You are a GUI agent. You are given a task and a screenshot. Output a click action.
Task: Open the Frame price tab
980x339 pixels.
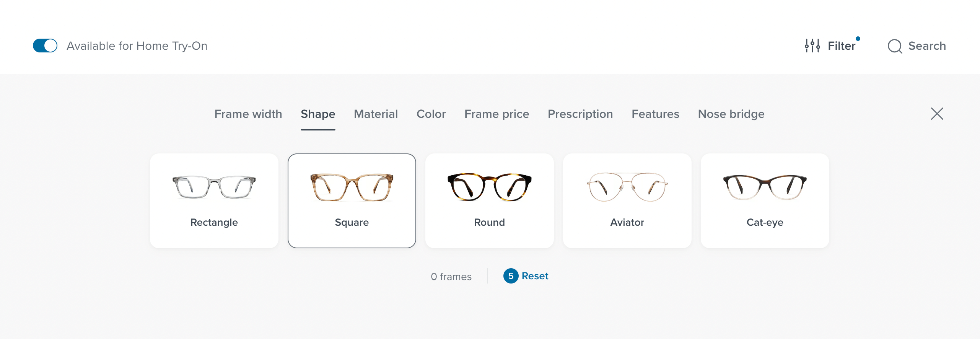497,114
